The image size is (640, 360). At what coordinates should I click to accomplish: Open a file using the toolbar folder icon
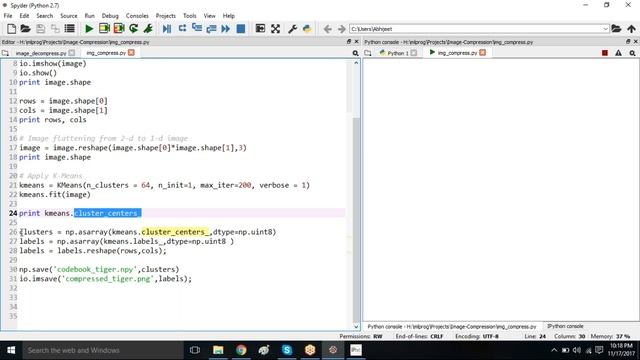coord(26,29)
